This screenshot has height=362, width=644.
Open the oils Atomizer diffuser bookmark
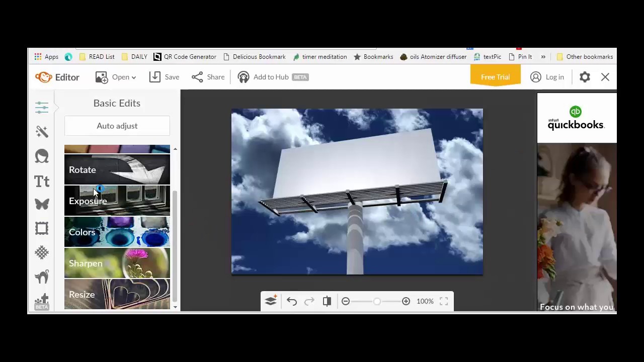tap(433, 57)
